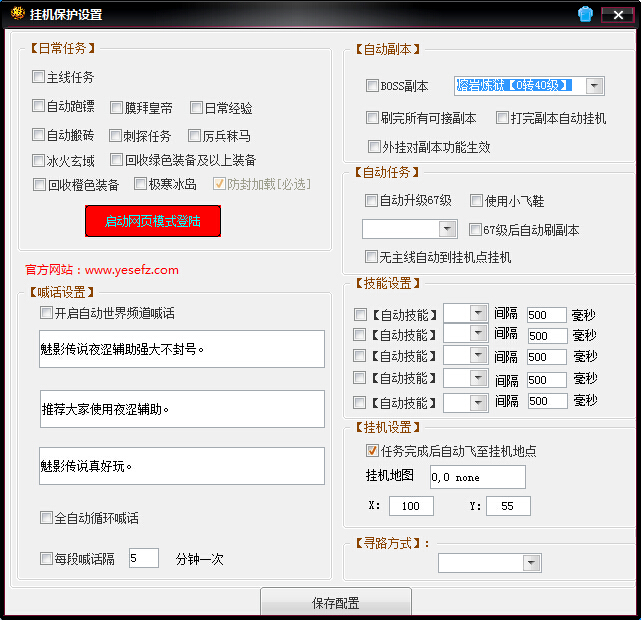Viewport: 641px width, 620px height.
Task: Enable the 主线任务 checkbox
Action: coord(38,76)
